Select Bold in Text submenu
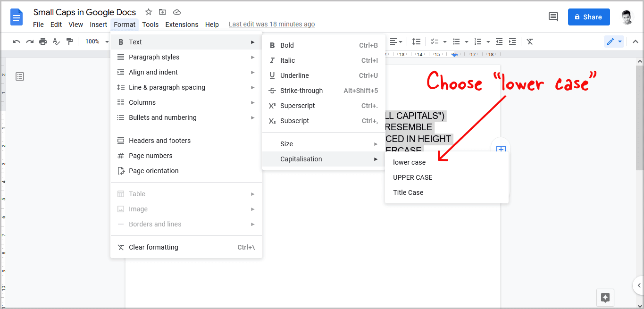 (x=324, y=45)
